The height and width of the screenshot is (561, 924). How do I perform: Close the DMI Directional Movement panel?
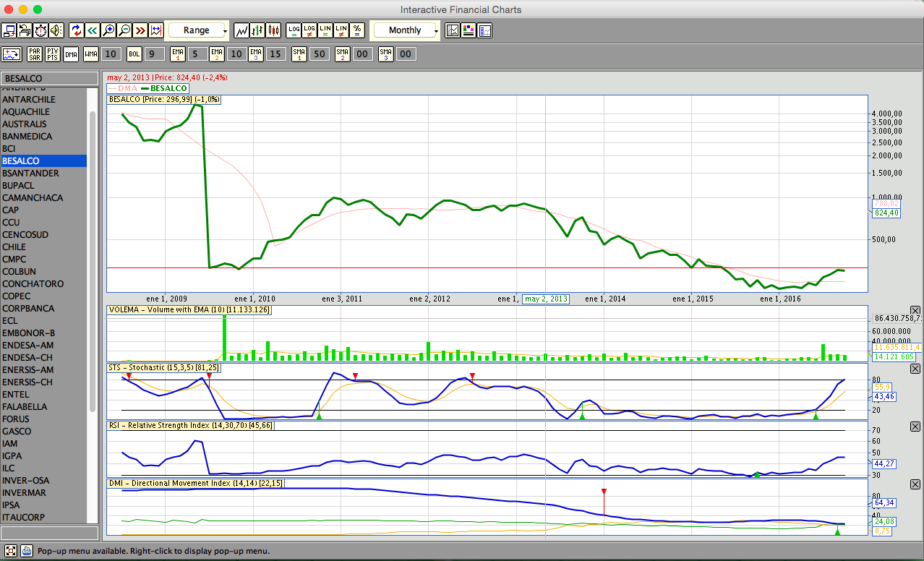coord(915,484)
